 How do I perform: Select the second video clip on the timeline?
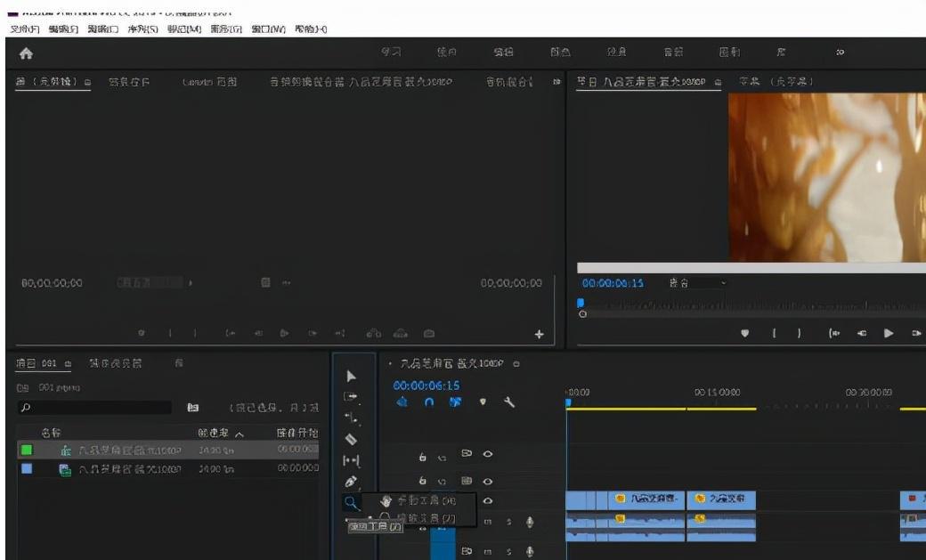tap(721, 499)
